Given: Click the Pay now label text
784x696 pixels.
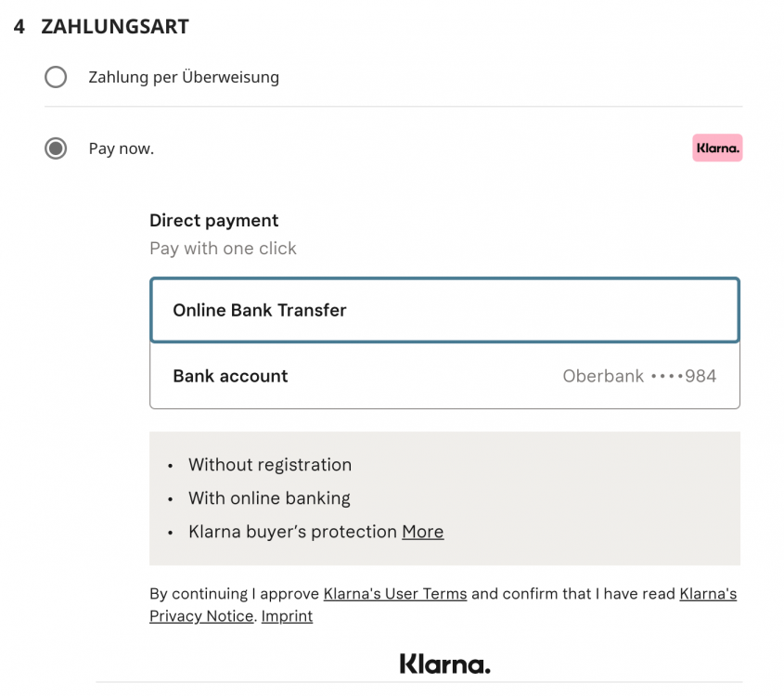Looking at the screenshot, I should tap(122, 148).
